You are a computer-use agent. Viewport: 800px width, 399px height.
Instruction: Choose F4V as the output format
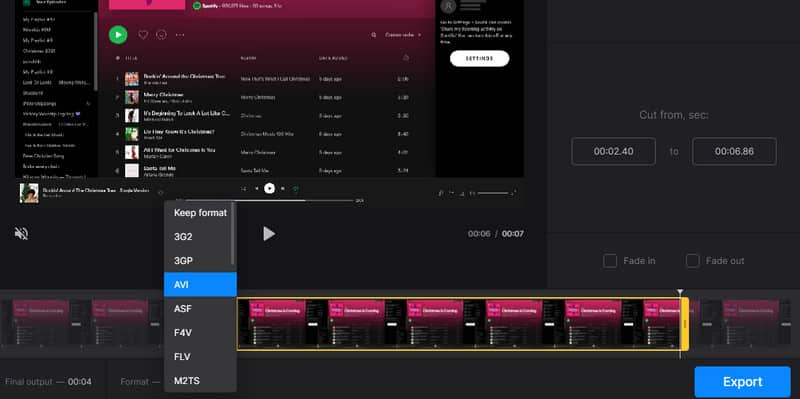pos(200,333)
